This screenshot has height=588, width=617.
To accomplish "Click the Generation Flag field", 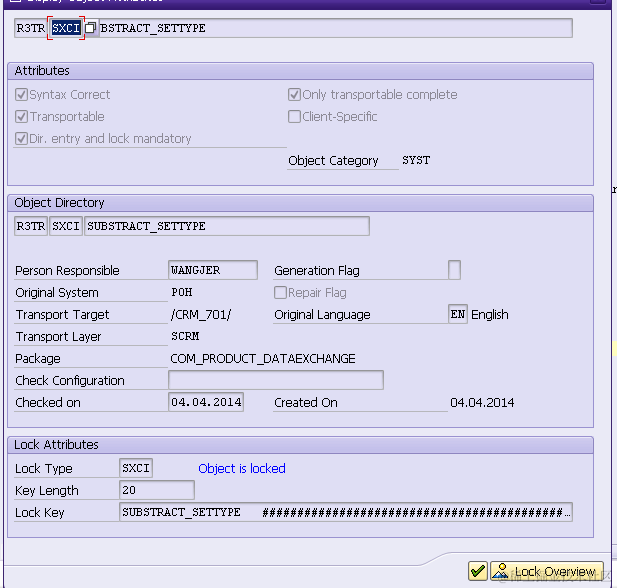I will pyautogui.click(x=454, y=270).
